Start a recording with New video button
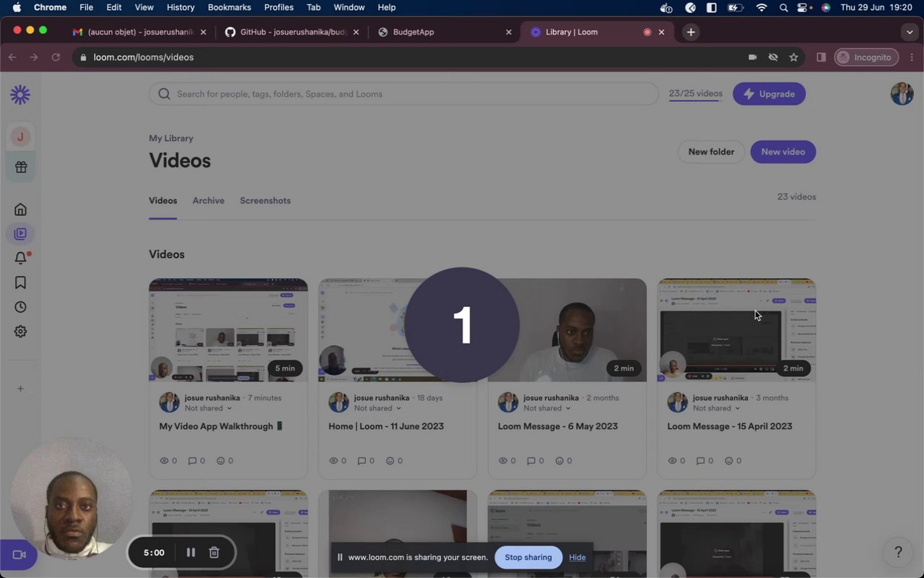Viewport: 924px width, 578px height. point(783,152)
